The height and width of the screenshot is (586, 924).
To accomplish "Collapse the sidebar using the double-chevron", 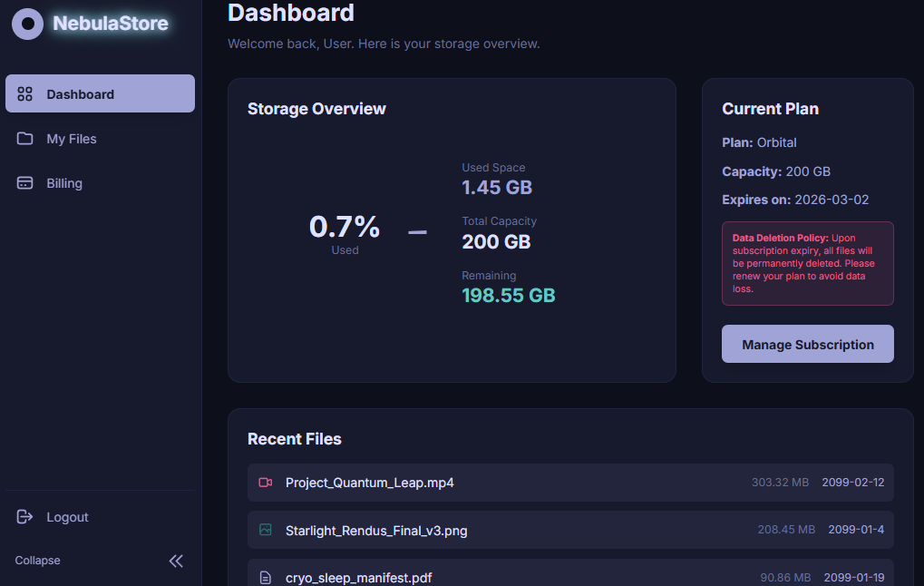I will pos(176,561).
